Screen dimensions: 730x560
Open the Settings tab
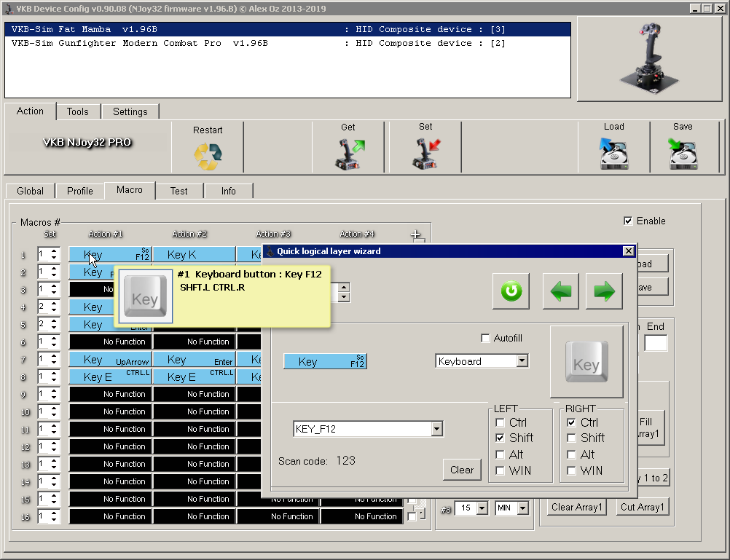coord(130,111)
